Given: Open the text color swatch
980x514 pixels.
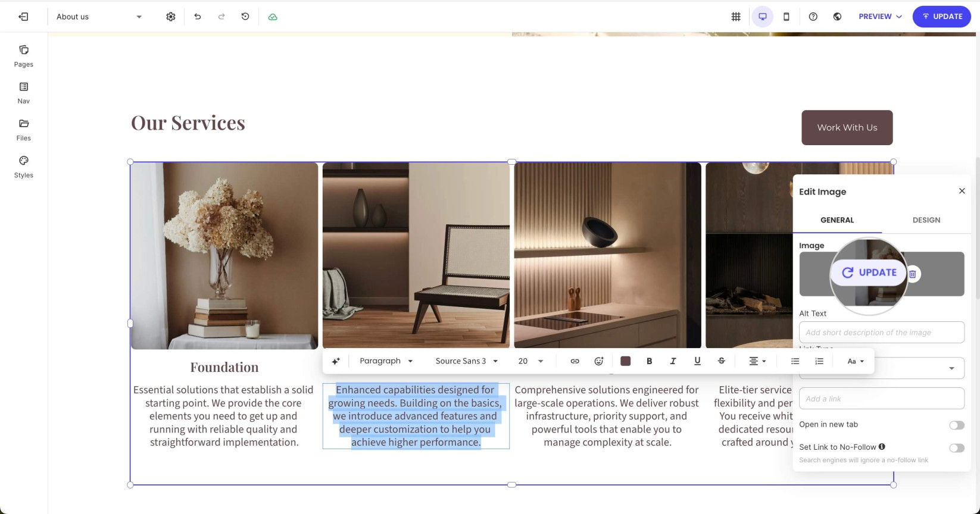Looking at the screenshot, I should [x=625, y=361].
